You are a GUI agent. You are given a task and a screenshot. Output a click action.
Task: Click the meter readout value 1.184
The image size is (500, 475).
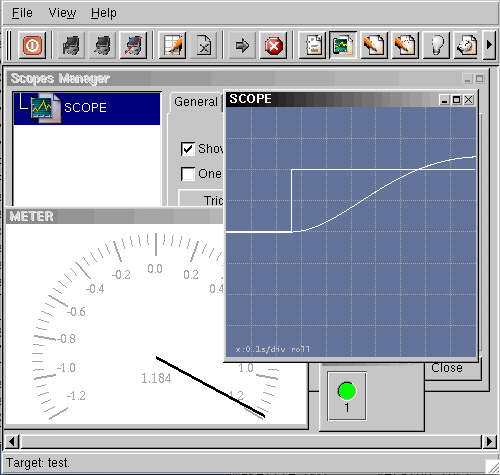156,378
